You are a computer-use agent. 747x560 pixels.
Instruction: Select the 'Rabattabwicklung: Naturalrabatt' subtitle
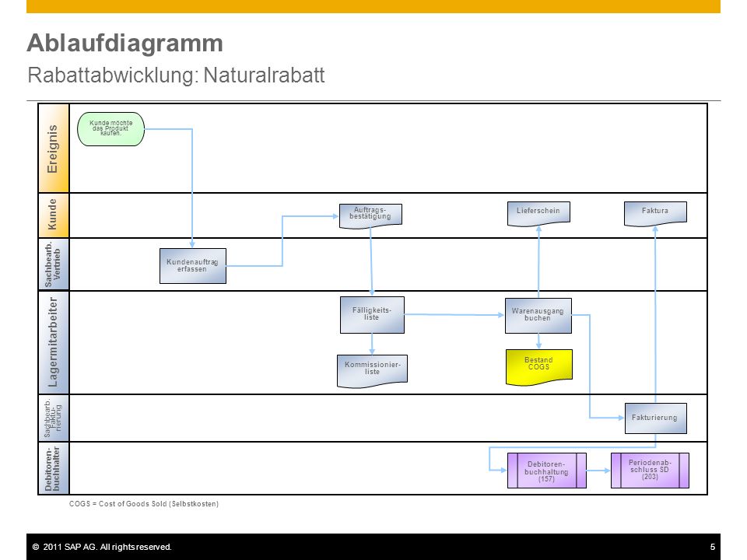177,75
